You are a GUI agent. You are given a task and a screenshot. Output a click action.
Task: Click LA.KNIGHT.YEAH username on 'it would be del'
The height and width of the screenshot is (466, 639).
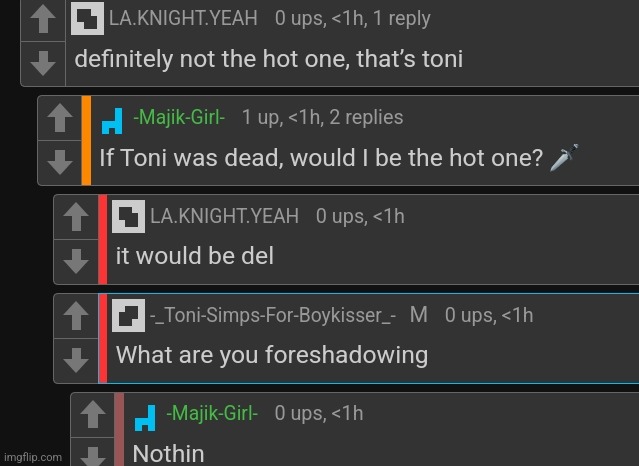point(224,216)
